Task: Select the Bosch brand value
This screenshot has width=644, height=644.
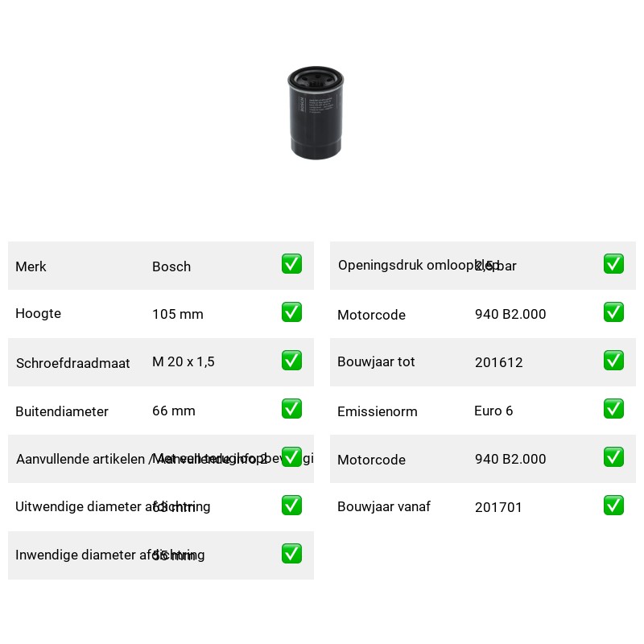Action: click(171, 266)
